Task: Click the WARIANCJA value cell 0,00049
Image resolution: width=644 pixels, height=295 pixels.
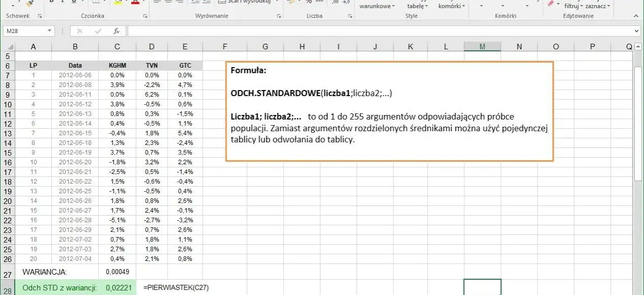Action: click(x=117, y=273)
